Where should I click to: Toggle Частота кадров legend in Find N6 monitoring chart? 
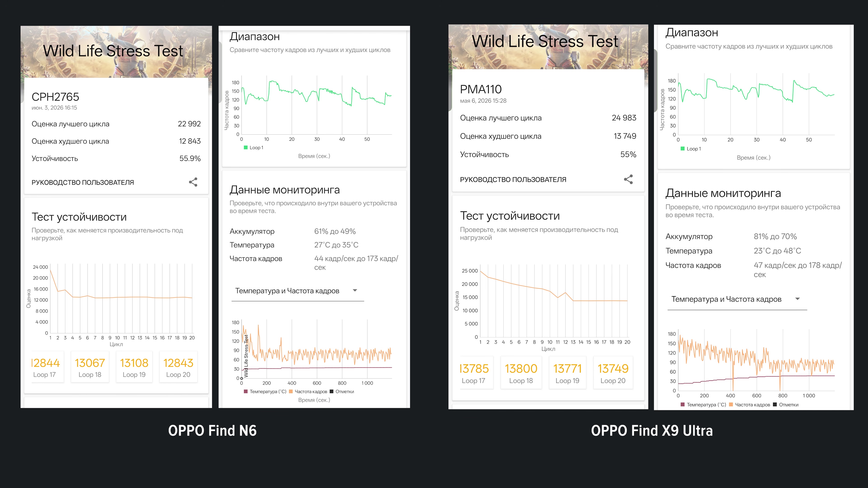(x=308, y=391)
